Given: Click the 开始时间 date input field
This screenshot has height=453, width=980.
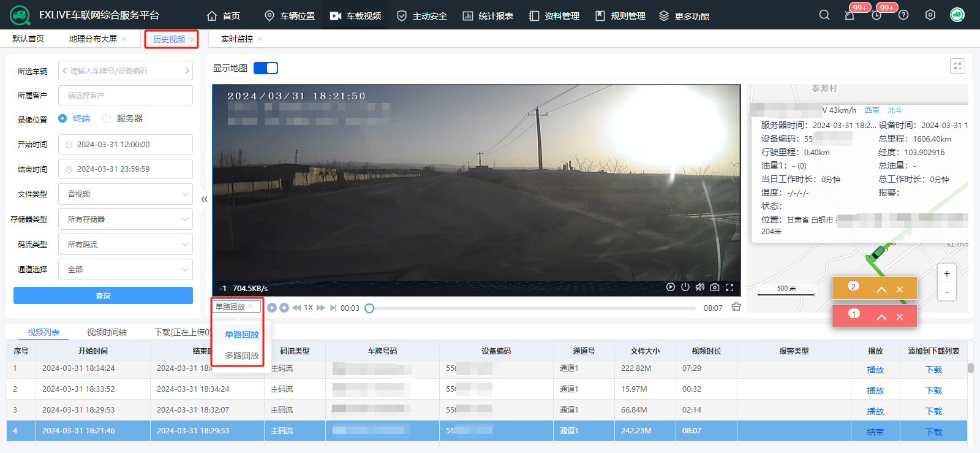Looking at the screenshot, I should 126,145.
